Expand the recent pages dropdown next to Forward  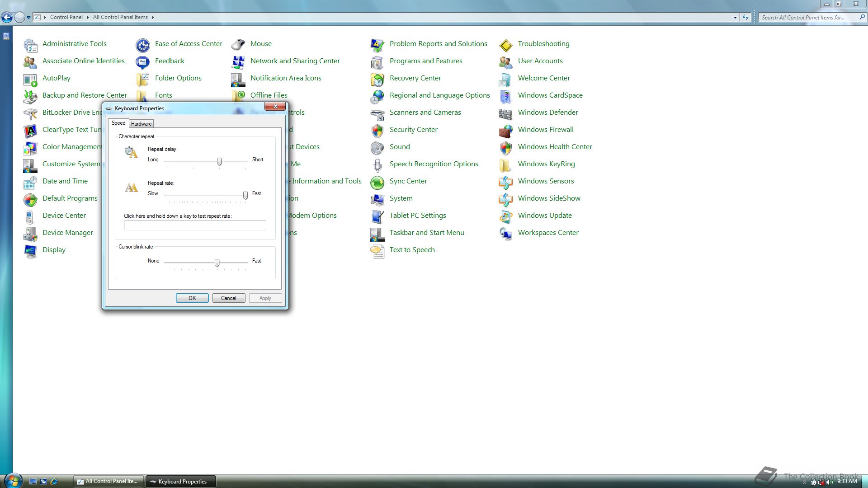pos(28,18)
